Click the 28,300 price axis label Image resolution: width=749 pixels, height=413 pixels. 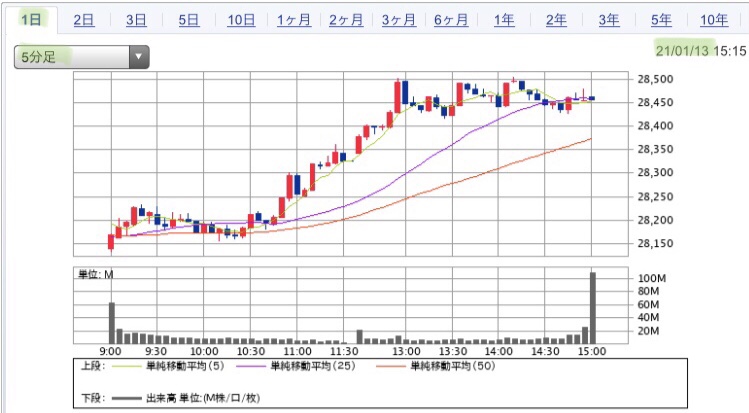655,173
